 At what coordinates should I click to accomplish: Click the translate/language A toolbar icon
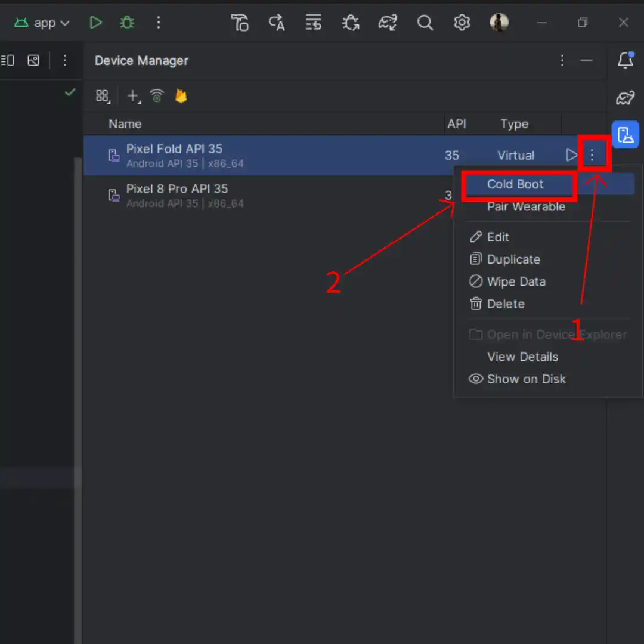[277, 23]
